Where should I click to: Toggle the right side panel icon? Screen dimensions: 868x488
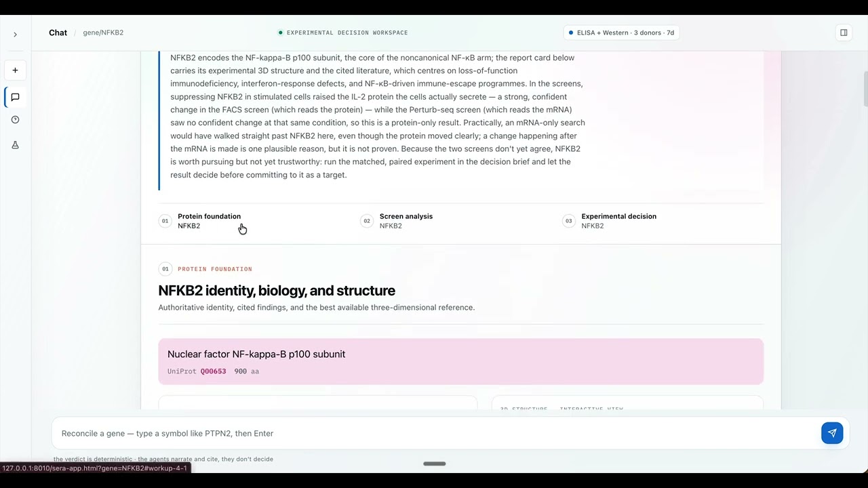tap(844, 33)
